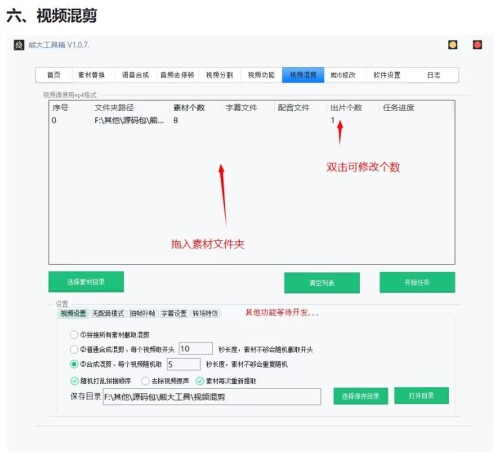
Task: Open the 字幕设置 settings sub-tab
Action: [174, 313]
